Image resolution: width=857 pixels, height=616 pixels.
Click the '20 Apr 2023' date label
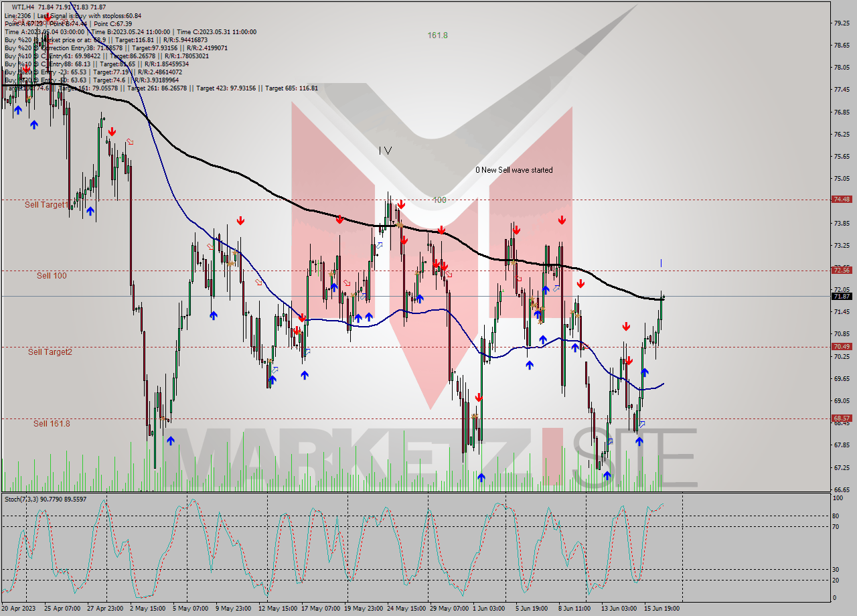coord(20,608)
